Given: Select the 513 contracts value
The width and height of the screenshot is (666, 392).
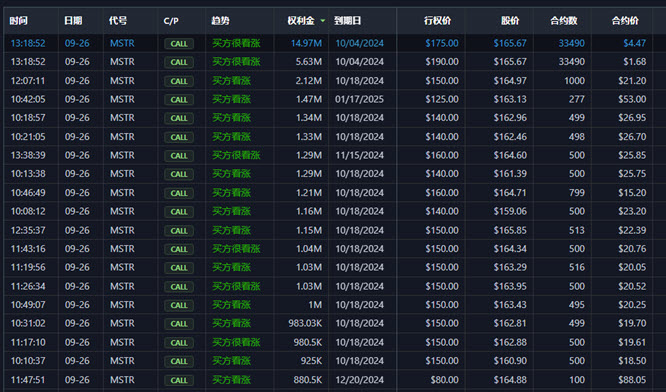Looking at the screenshot, I should pos(577,230).
